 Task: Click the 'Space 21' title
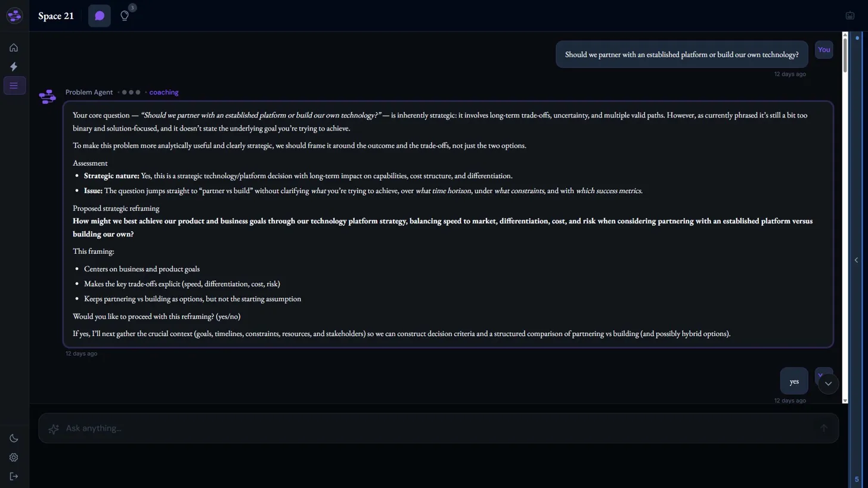pos(56,16)
